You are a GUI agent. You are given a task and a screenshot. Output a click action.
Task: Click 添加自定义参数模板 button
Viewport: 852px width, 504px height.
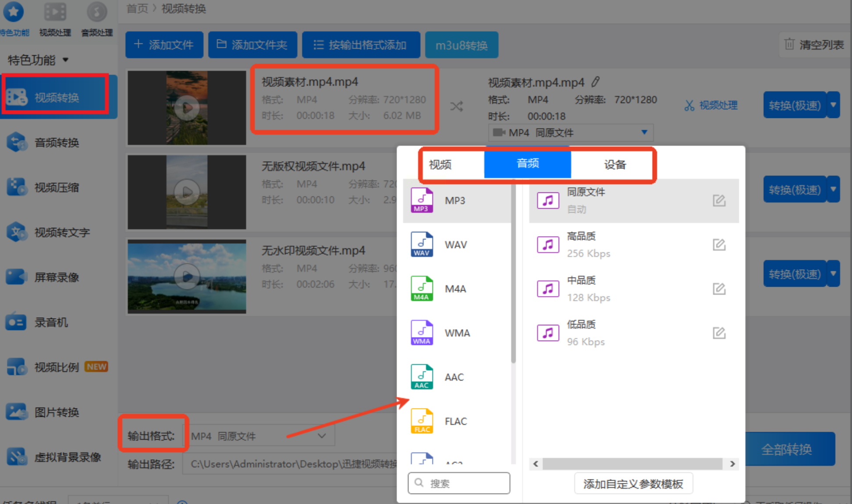pos(633,484)
